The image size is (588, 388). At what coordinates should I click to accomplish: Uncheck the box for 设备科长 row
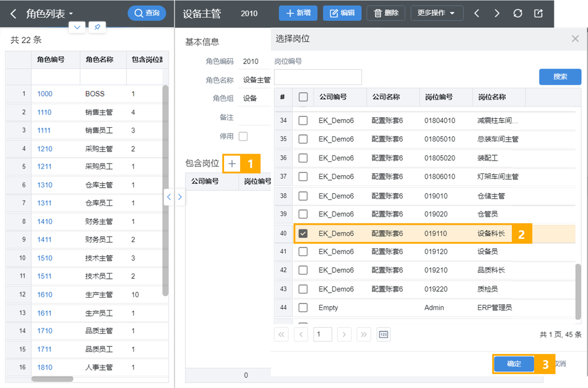pyautogui.click(x=303, y=233)
